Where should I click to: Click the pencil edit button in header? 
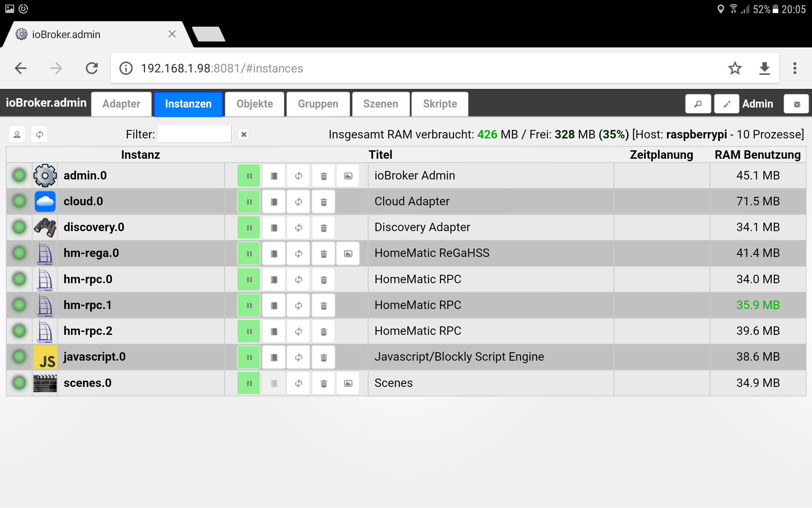(x=727, y=104)
